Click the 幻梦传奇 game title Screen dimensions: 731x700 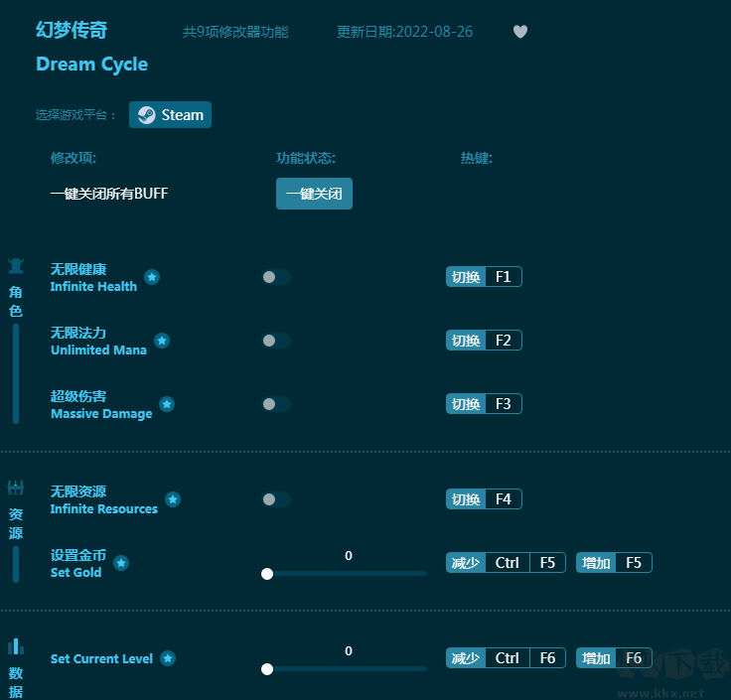tap(72, 31)
